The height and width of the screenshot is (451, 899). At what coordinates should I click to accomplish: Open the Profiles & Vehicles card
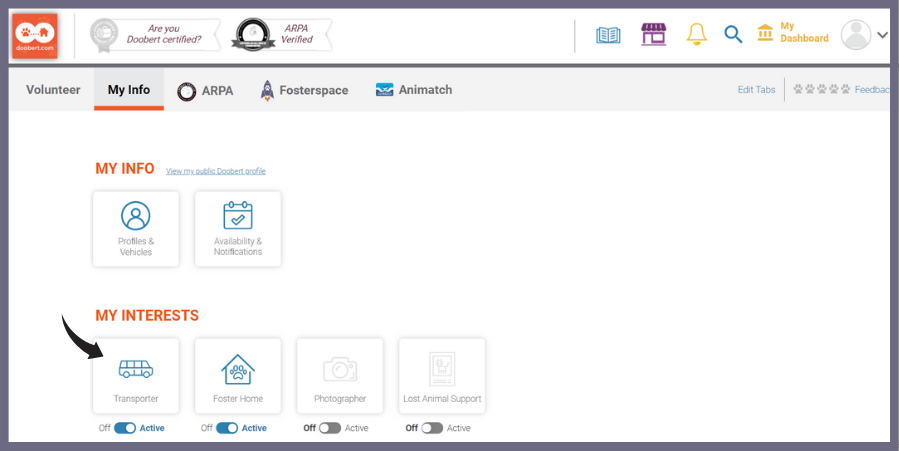coord(136,229)
